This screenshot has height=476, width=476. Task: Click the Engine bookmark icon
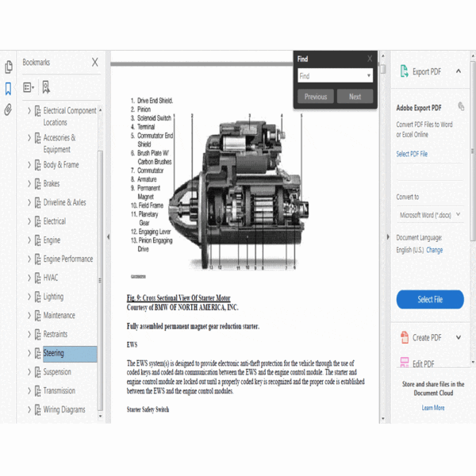[x=37, y=240]
